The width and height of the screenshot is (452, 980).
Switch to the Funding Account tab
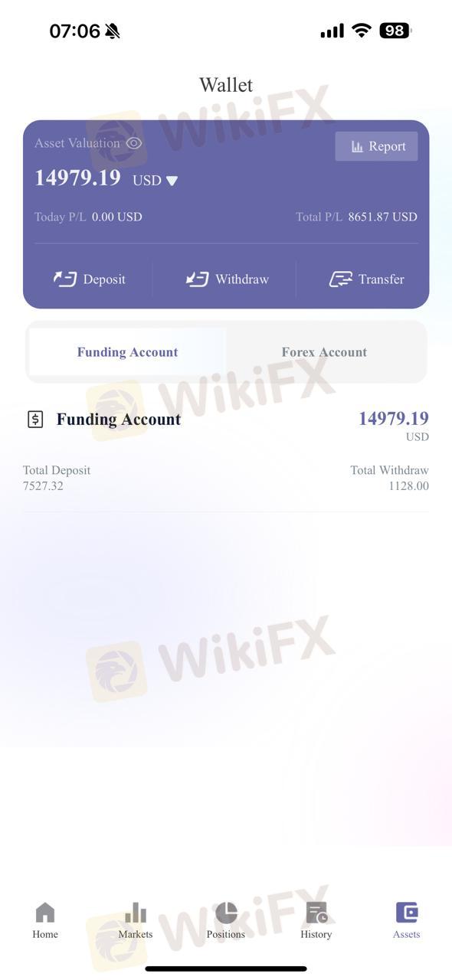(x=127, y=352)
